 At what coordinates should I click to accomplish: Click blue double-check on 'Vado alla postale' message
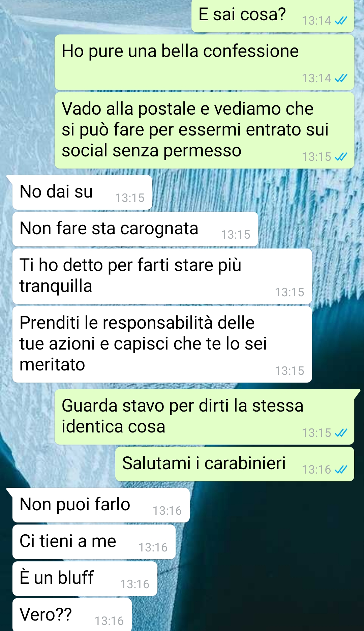pyautogui.click(x=341, y=157)
